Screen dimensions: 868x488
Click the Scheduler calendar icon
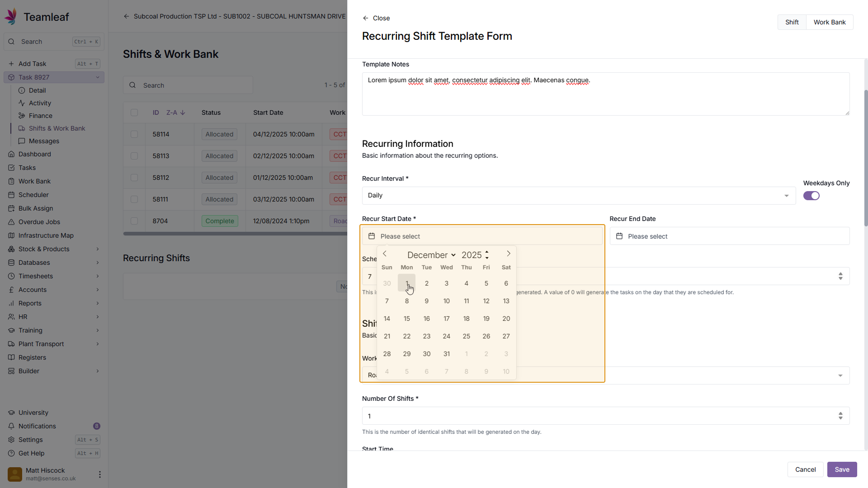11,195
